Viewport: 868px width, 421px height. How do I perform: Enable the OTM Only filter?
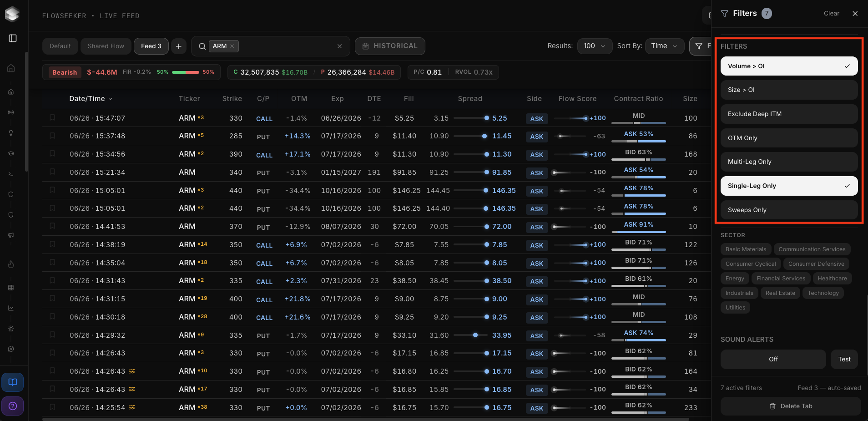(789, 138)
